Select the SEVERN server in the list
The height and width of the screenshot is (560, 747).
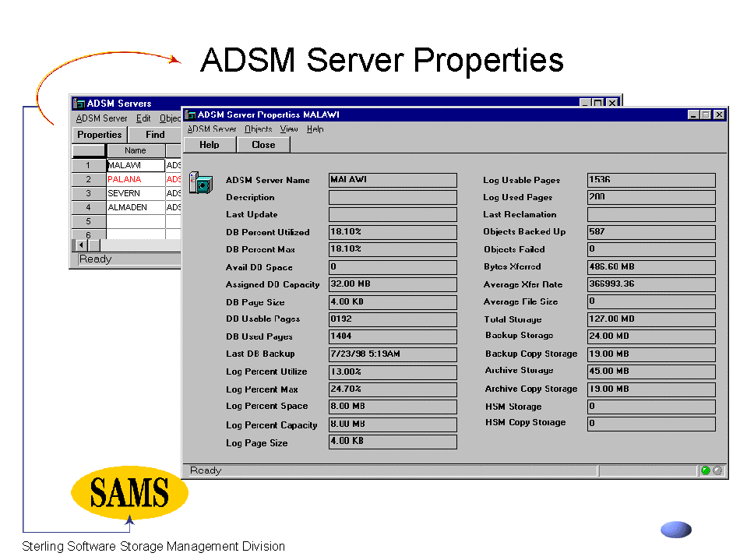click(x=135, y=193)
